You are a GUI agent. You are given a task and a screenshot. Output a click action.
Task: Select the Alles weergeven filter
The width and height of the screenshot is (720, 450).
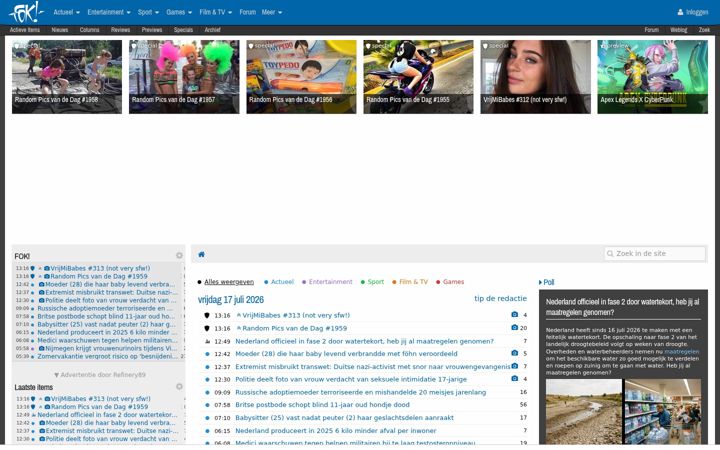click(x=229, y=282)
